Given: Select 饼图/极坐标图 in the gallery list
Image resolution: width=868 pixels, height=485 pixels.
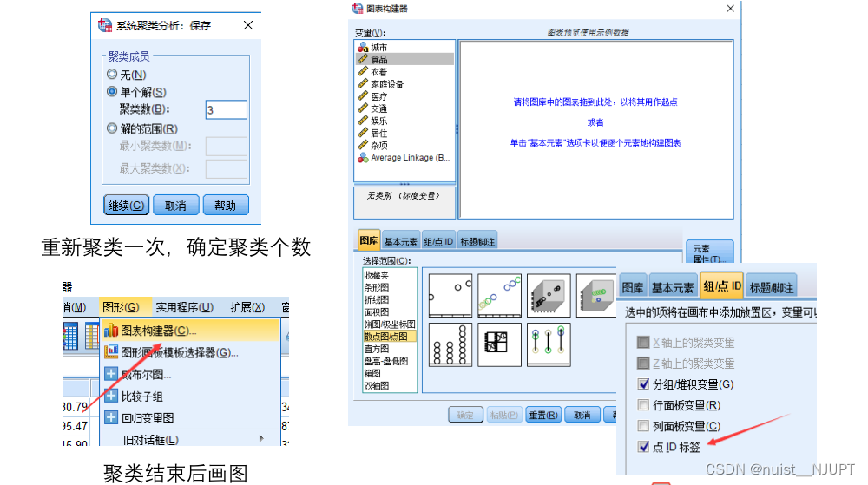Looking at the screenshot, I should (389, 324).
